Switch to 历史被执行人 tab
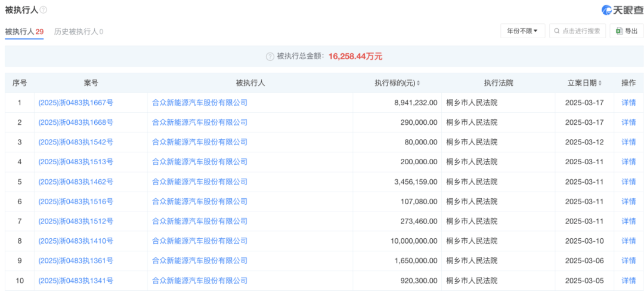 point(79,32)
